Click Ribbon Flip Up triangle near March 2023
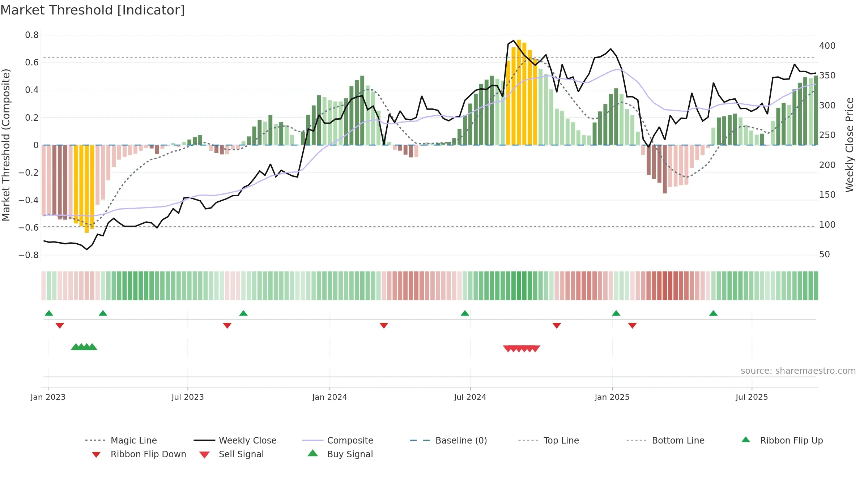 tap(103, 313)
